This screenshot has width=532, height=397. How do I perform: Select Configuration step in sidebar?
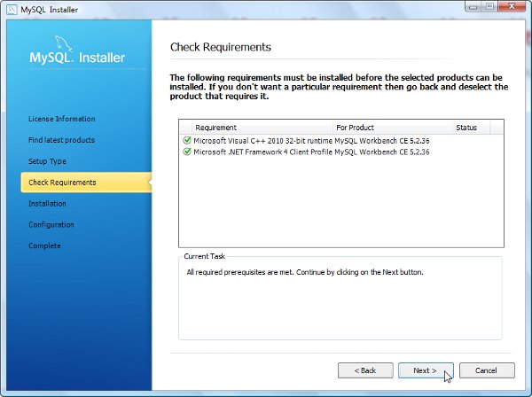click(x=51, y=225)
